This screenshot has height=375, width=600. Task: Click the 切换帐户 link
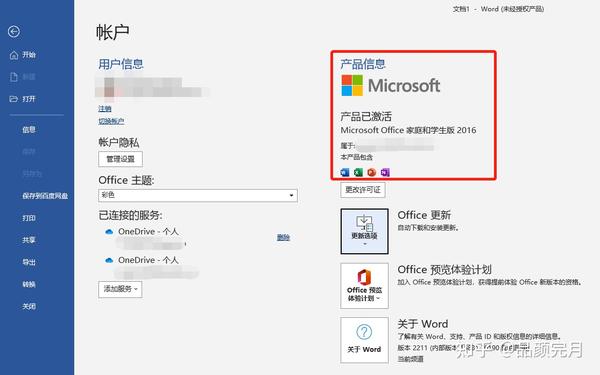111,121
